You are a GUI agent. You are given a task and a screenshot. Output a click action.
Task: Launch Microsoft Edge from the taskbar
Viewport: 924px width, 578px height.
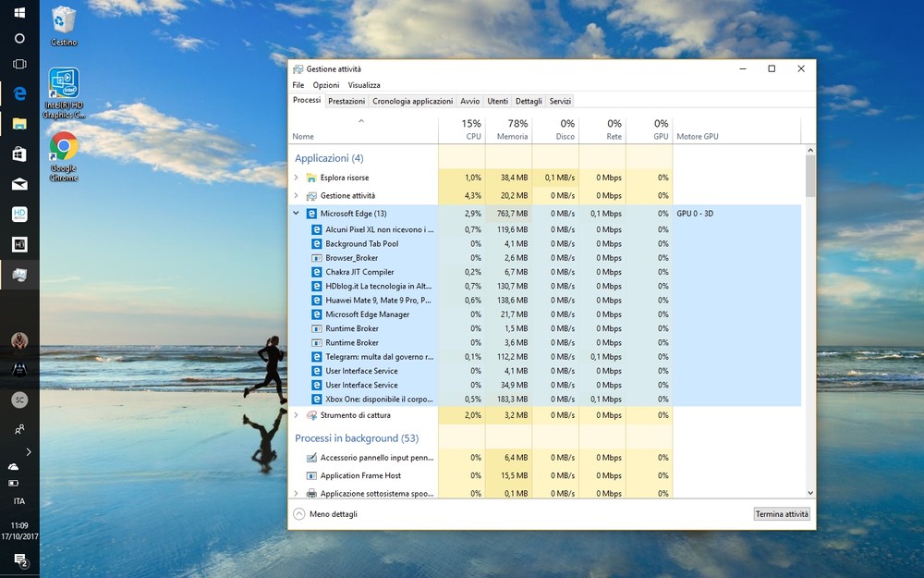[19, 93]
